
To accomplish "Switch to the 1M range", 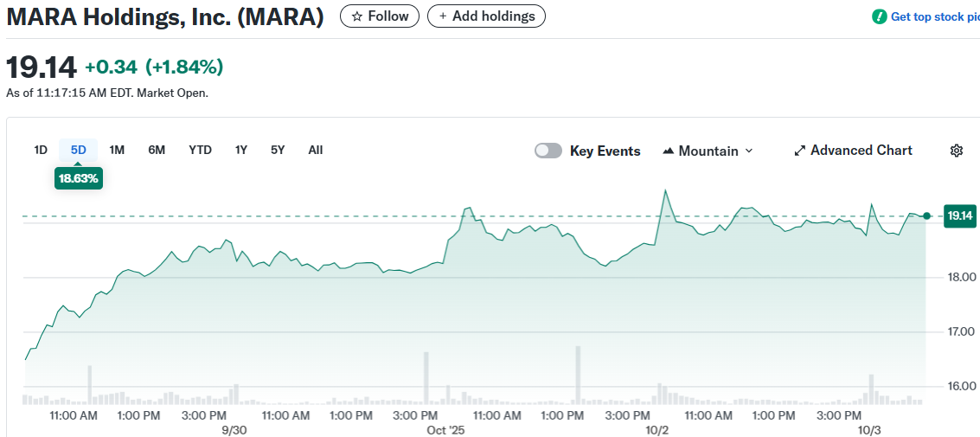I will tap(117, 150).
